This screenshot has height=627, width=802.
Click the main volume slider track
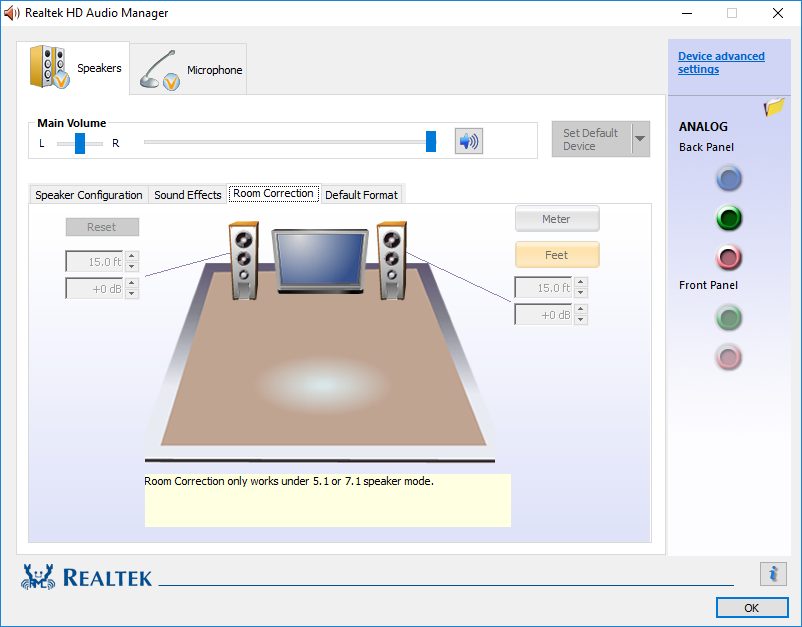[290, 142]
